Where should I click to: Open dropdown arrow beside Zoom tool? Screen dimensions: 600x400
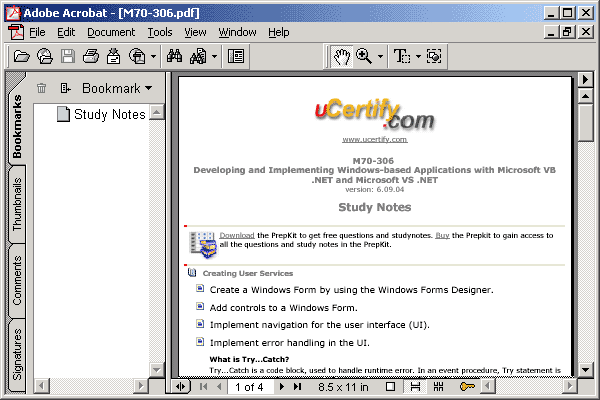pos(380,57)
